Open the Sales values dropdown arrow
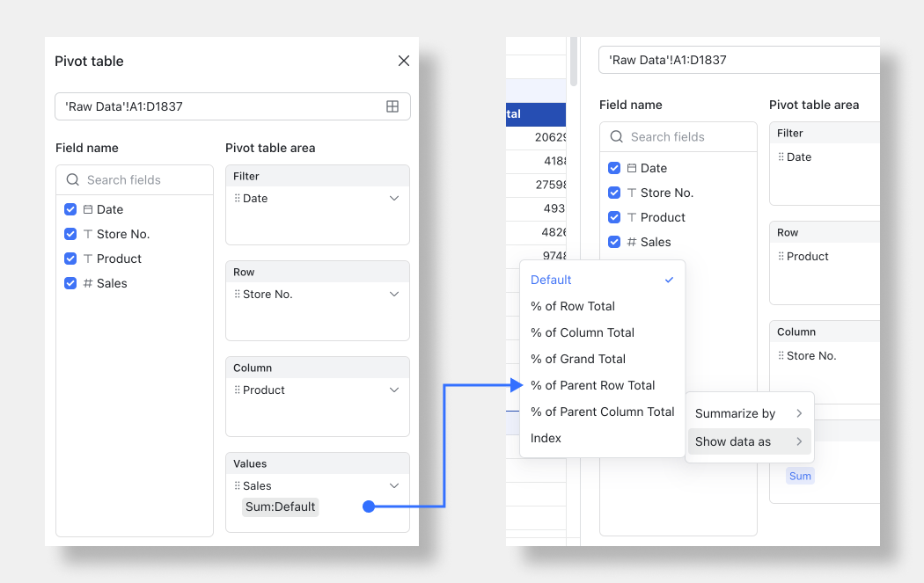Screen dimensions: 924x583 coord(394,486)
